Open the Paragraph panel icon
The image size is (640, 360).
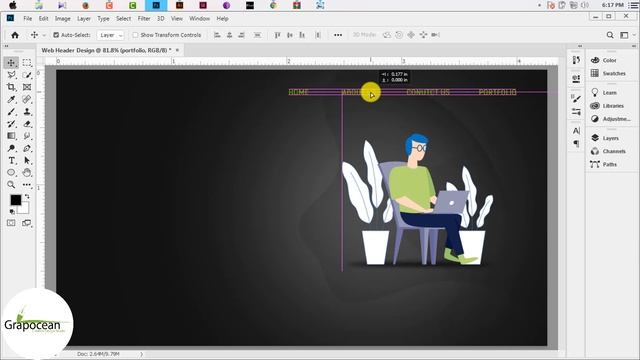(576, 144)
